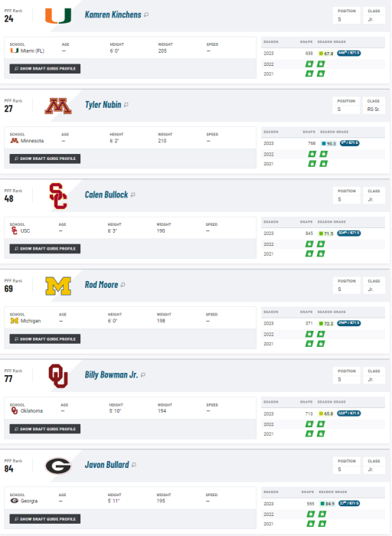This screenshot has height=536, width=392.
Task: Open Rod Moore player page
Action: (101, 285)
